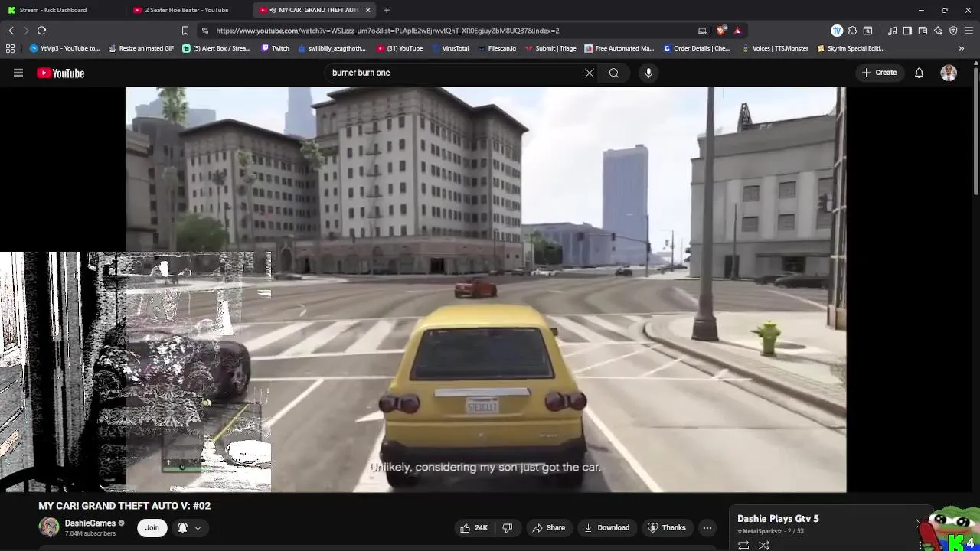Click the video title MY CAR! GRAND THEFT AUTO V: #02
980x551 pixels.
pyautogui.click(x=124, y=506)
